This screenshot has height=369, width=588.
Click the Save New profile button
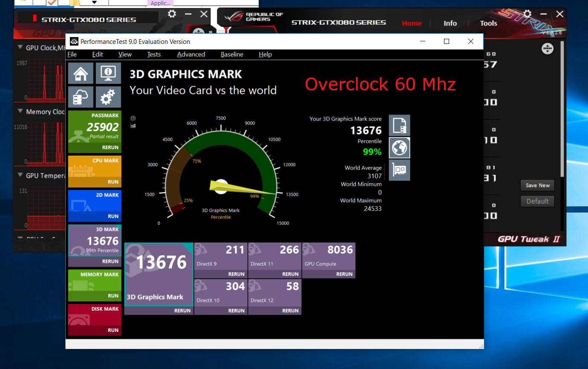pyautogui.click(x=537, y=185)
